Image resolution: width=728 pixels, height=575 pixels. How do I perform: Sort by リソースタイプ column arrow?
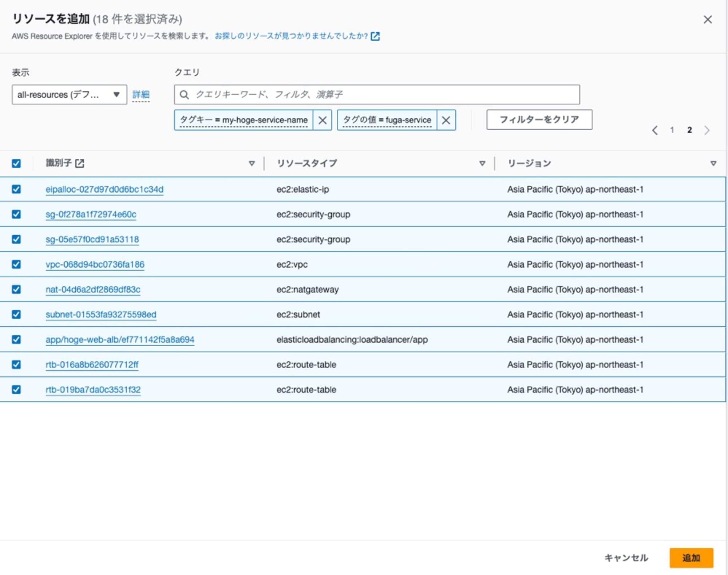[x=482, y=163]
